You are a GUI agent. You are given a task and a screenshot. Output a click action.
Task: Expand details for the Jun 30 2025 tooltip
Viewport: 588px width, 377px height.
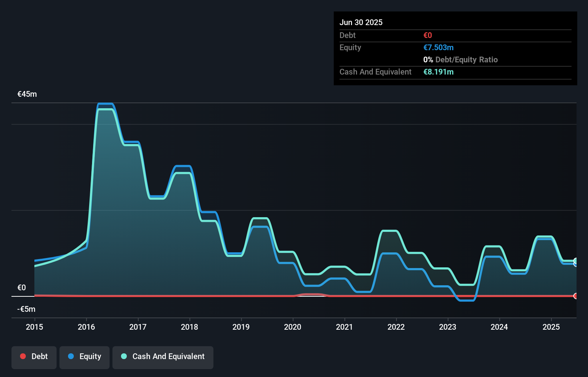click(x=361, y=22)
